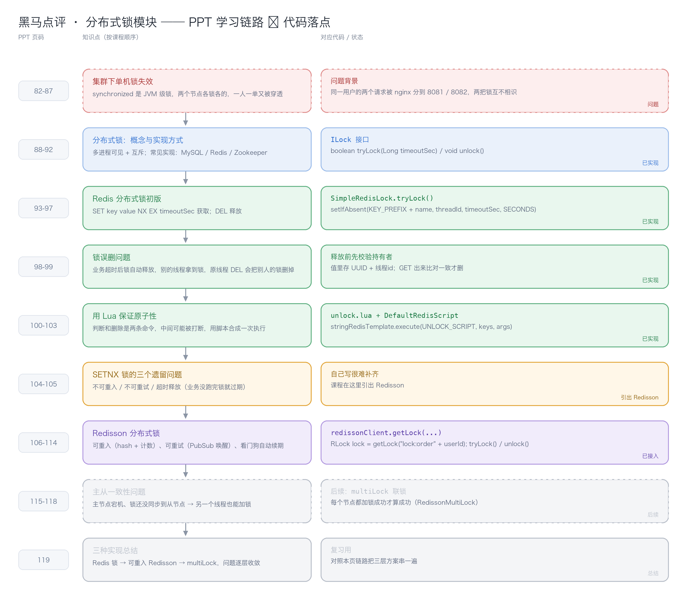Click the red 问题 status tag

[653, 104]
